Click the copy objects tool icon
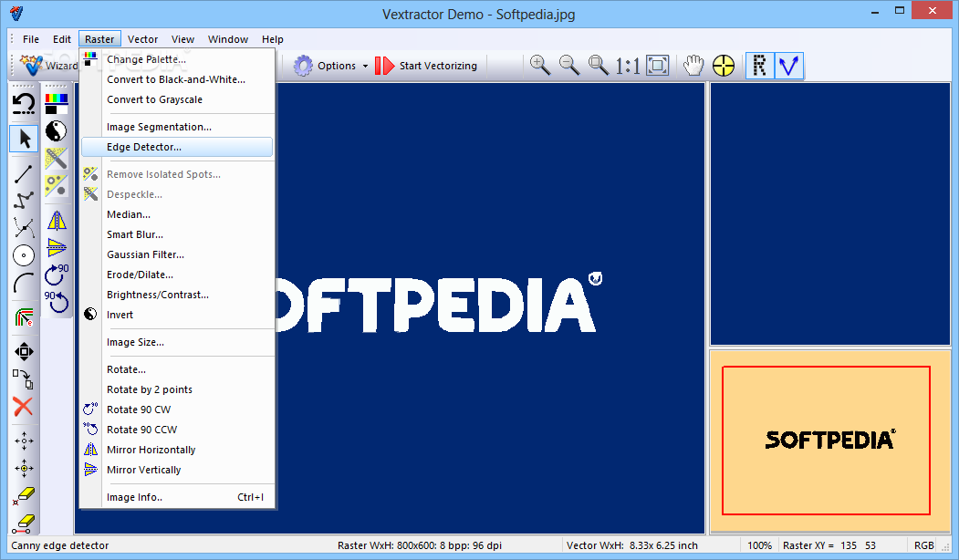959x560 pixels. [24, 379]
